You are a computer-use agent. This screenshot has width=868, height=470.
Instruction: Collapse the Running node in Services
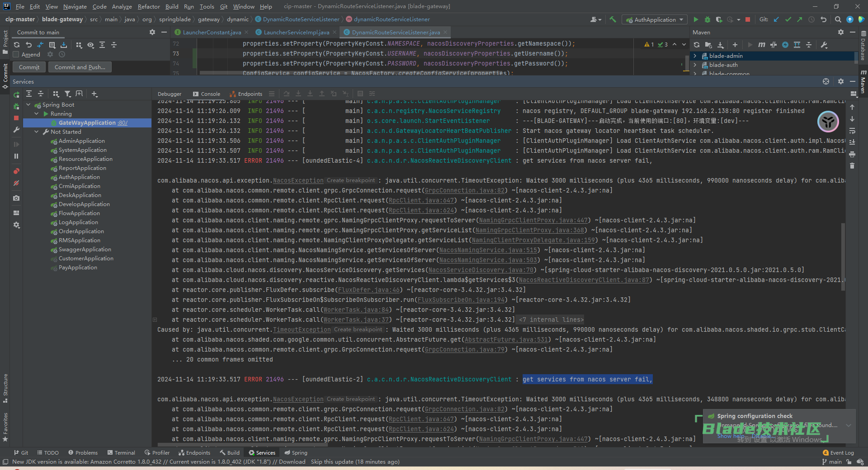pos(37,114)
